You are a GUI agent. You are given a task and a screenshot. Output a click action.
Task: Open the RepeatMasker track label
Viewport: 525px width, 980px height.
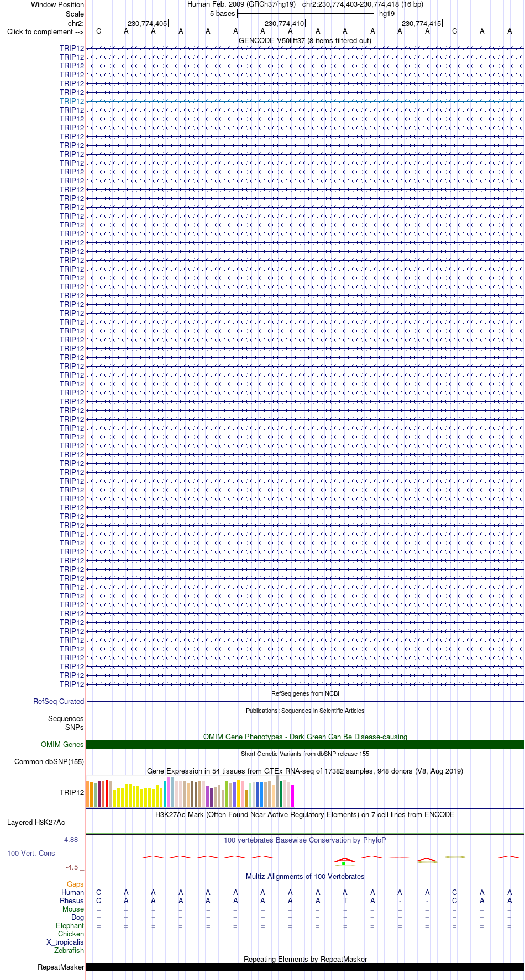point(61,967)
